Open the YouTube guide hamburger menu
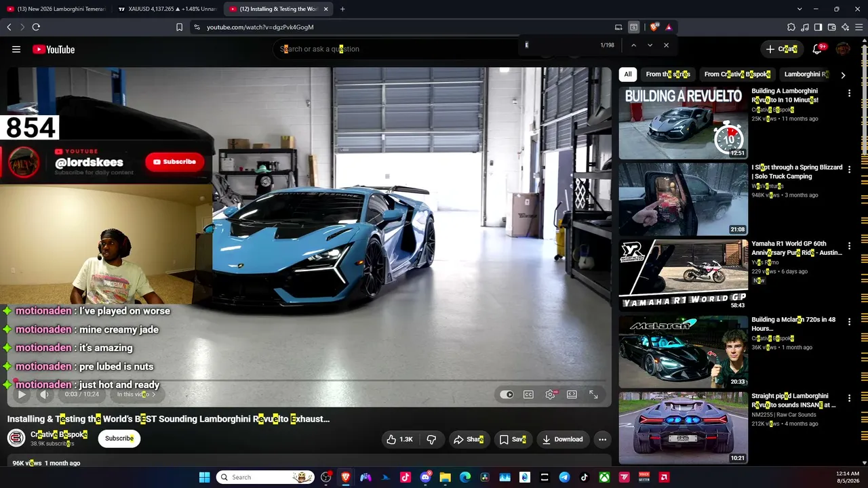Screen dimensions: 868x488 [16, 49]
